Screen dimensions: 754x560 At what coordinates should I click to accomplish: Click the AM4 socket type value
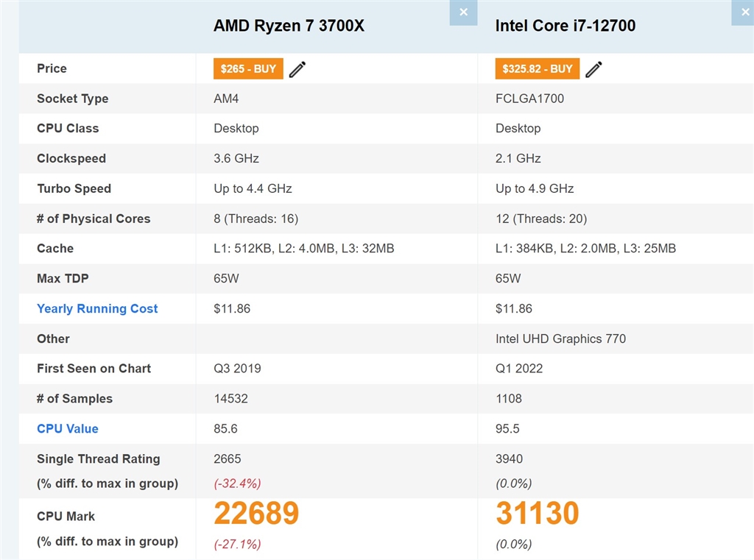click(x=227, y=99)
